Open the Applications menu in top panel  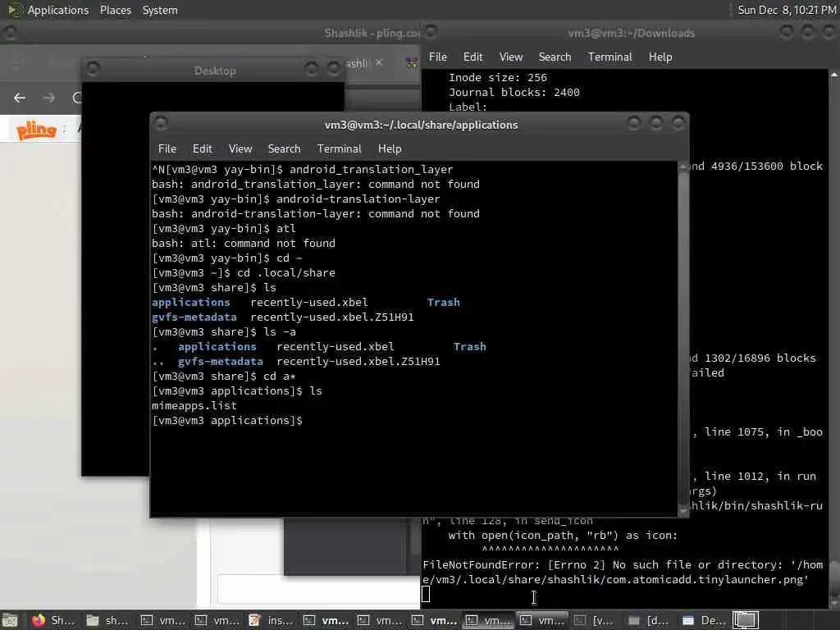tap(58, 10)
